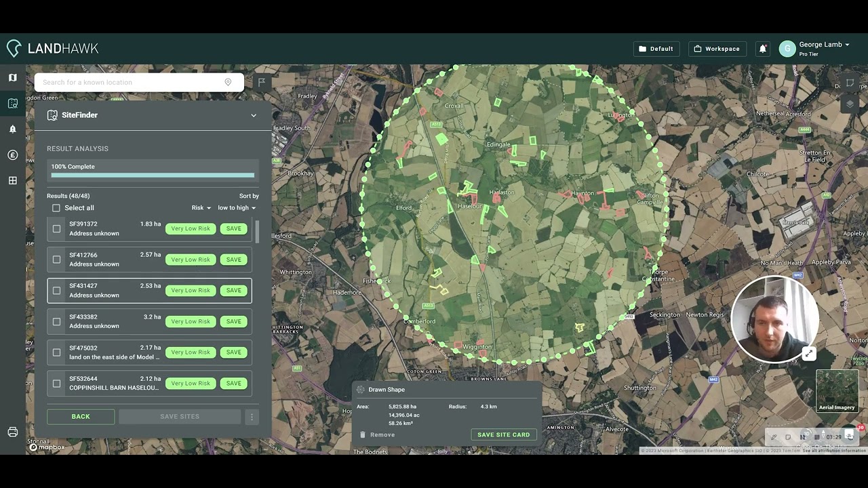Click the recording timer 03:29

833,437
